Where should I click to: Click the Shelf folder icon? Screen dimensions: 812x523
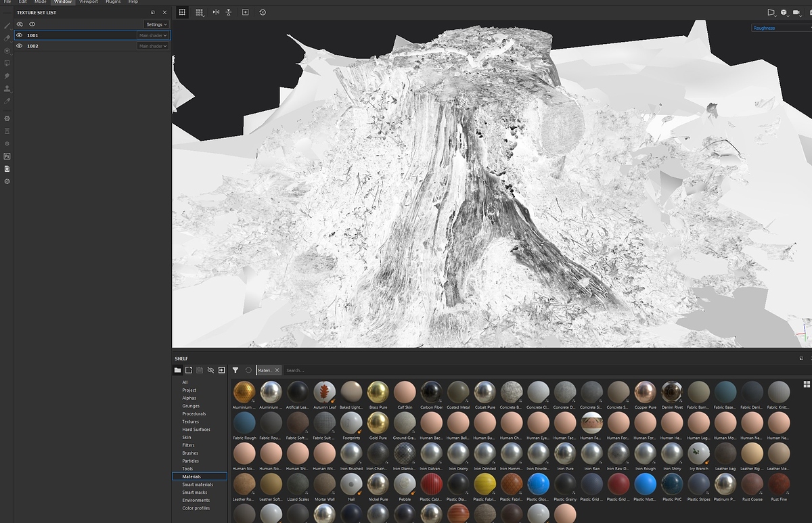(x=177, y=370)
